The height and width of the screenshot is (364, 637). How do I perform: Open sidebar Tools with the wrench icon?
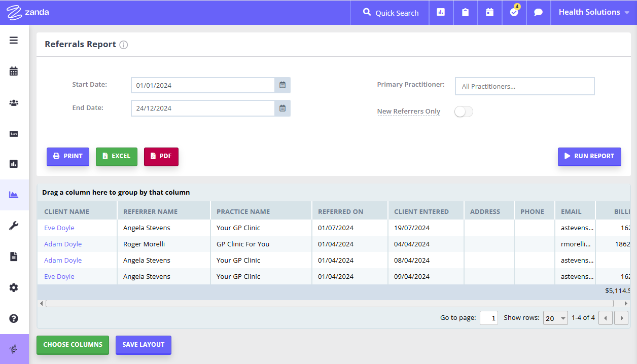(x=14, y=226)
